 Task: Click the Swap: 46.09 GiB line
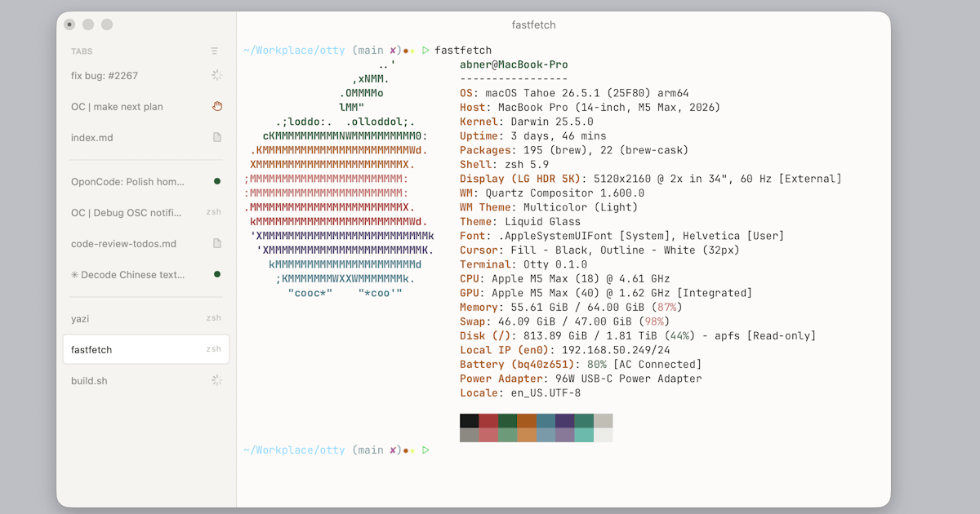click(x=565, y=321)
